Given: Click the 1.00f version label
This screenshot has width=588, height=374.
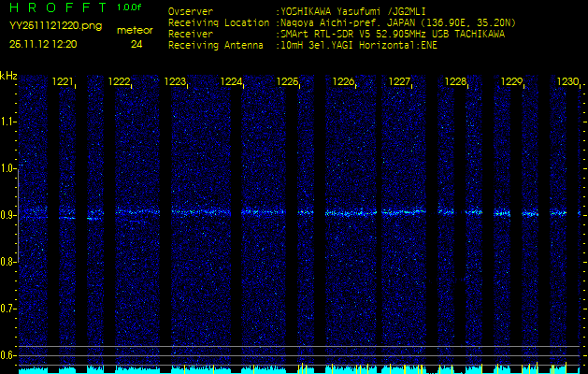Looking at the screenshot, I should (x=130, y=7).
